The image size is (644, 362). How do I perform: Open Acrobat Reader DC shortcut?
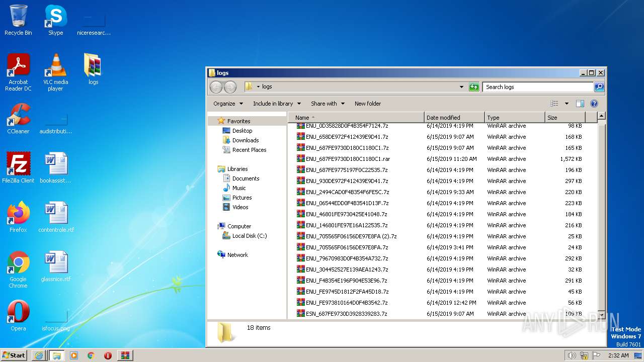[x=18, y=72]
